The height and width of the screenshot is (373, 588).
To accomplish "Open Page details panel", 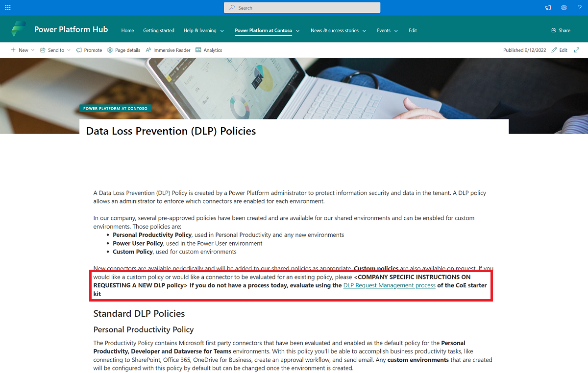I will coord(123,49).
